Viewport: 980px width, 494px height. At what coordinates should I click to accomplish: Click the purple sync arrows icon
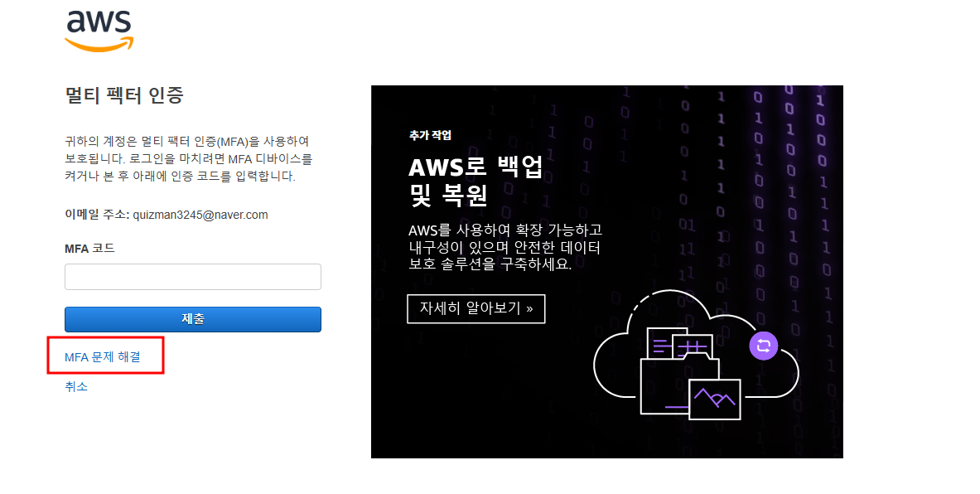763,345
